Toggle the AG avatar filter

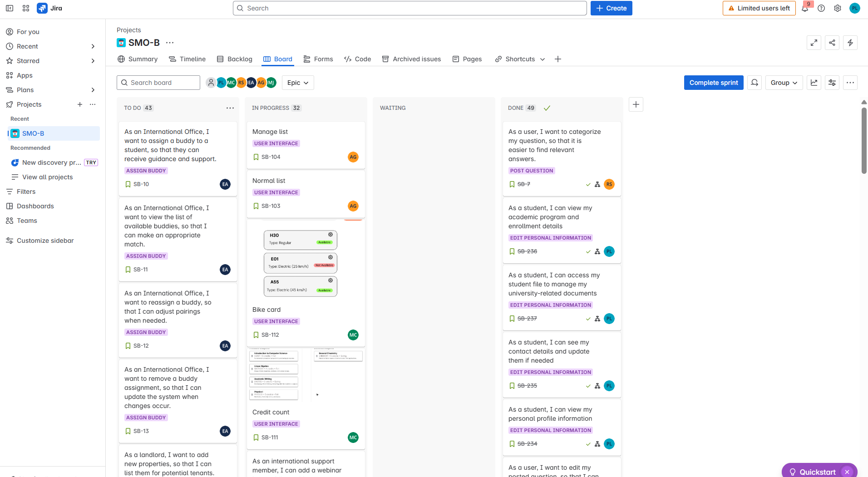click(x=261, y=83)
